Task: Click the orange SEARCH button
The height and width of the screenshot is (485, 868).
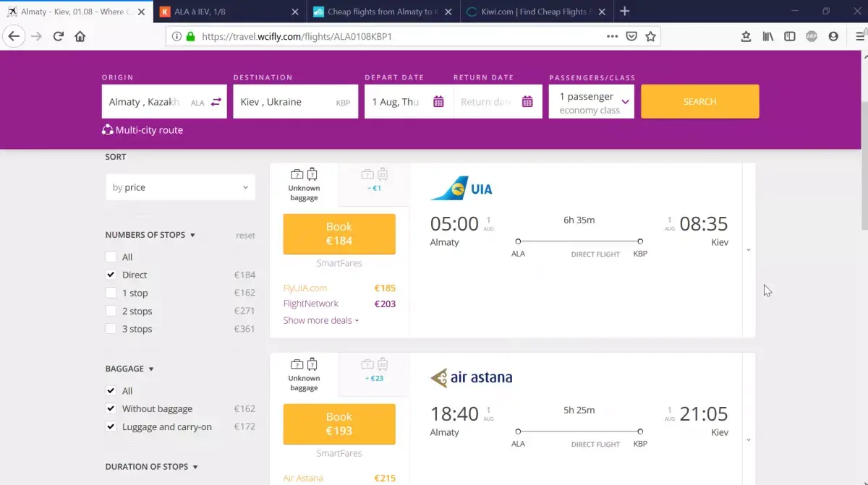Action: click(700, 101)
